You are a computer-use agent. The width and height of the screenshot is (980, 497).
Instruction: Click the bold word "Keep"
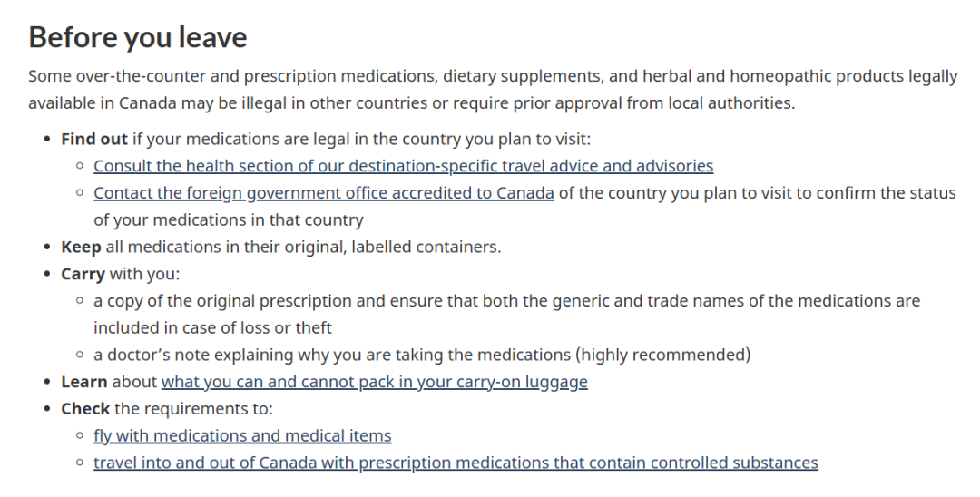[81, 247]
